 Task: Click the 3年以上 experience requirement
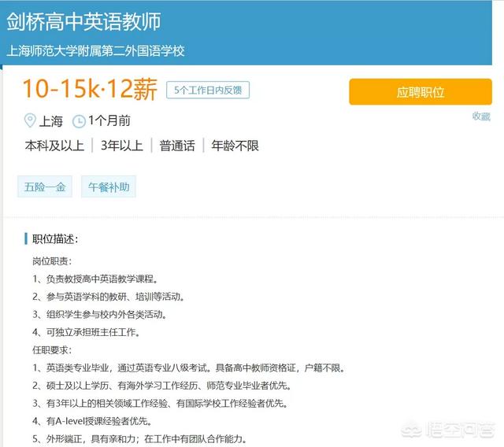click(x=122, y=146)
